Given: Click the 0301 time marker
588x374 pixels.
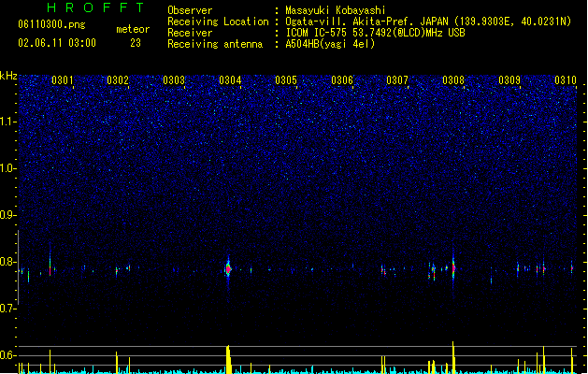Looking at the screenshot, I should (x=63, y=80).
